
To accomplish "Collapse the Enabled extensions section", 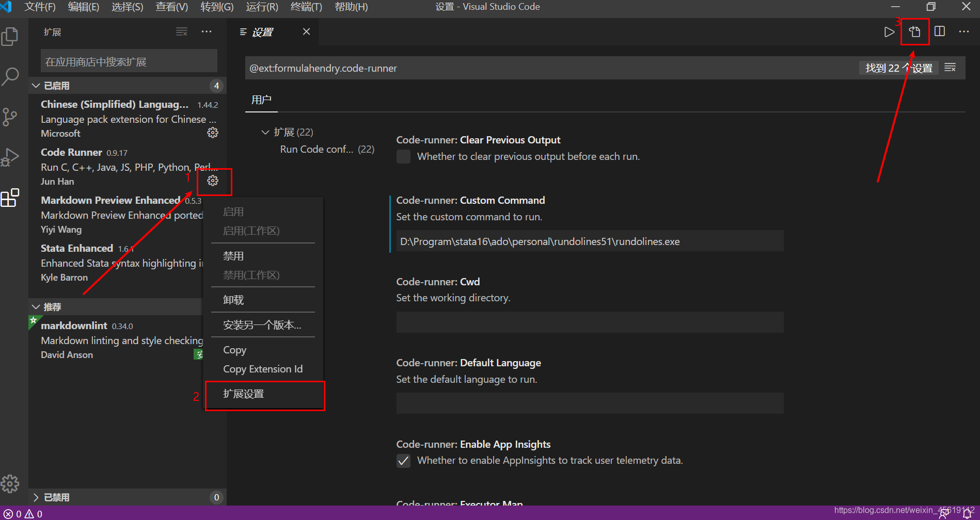I will point(36,86).
